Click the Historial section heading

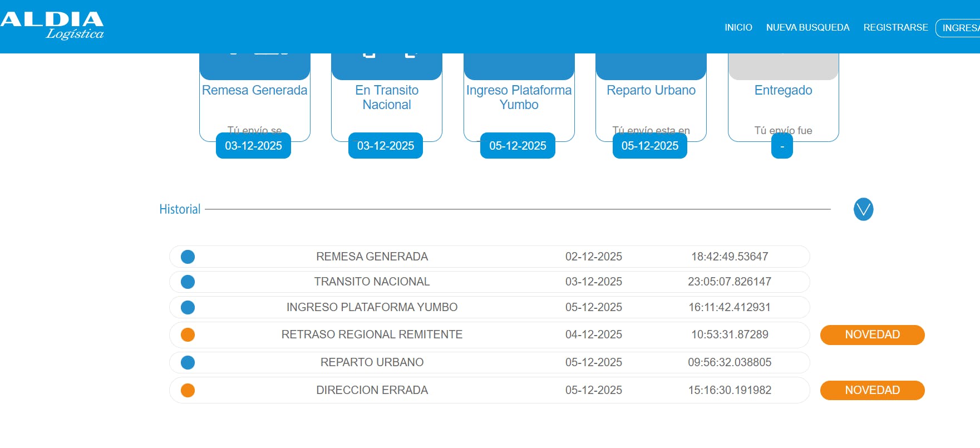180,209
